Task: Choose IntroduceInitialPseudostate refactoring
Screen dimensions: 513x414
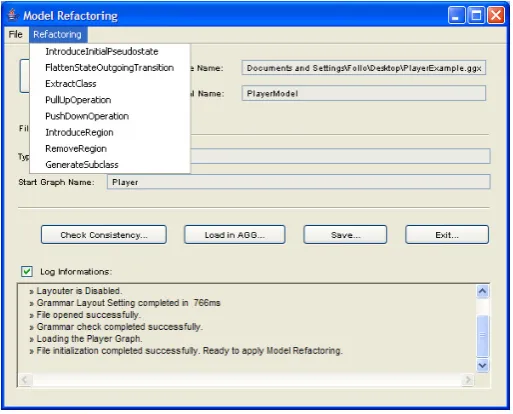Action: [110, 52]
